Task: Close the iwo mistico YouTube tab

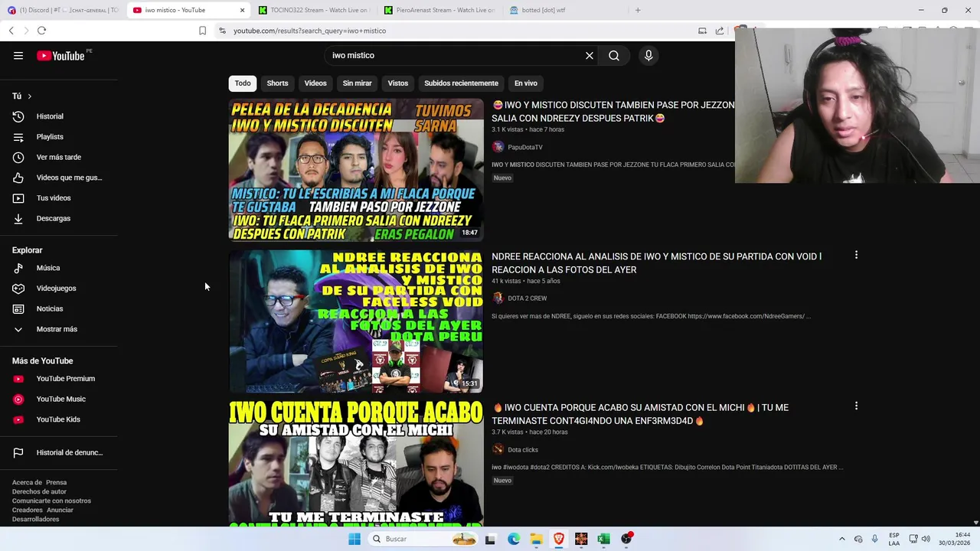Action: pyautogui.click(x=242, y=10)
